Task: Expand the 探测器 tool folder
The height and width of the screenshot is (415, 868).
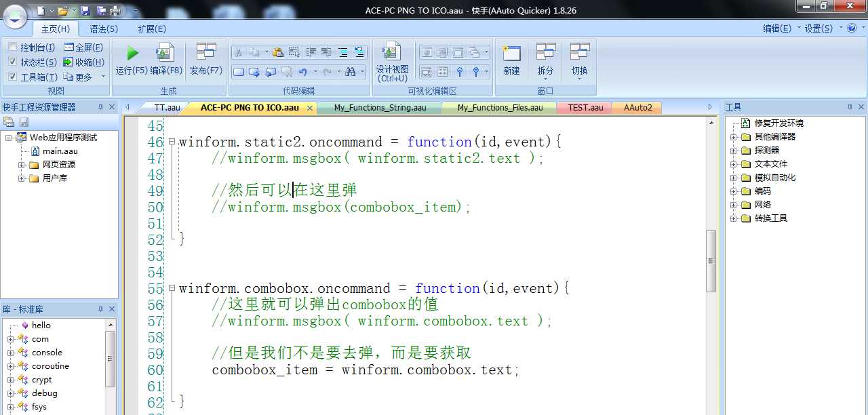Action: coord(733,151)
